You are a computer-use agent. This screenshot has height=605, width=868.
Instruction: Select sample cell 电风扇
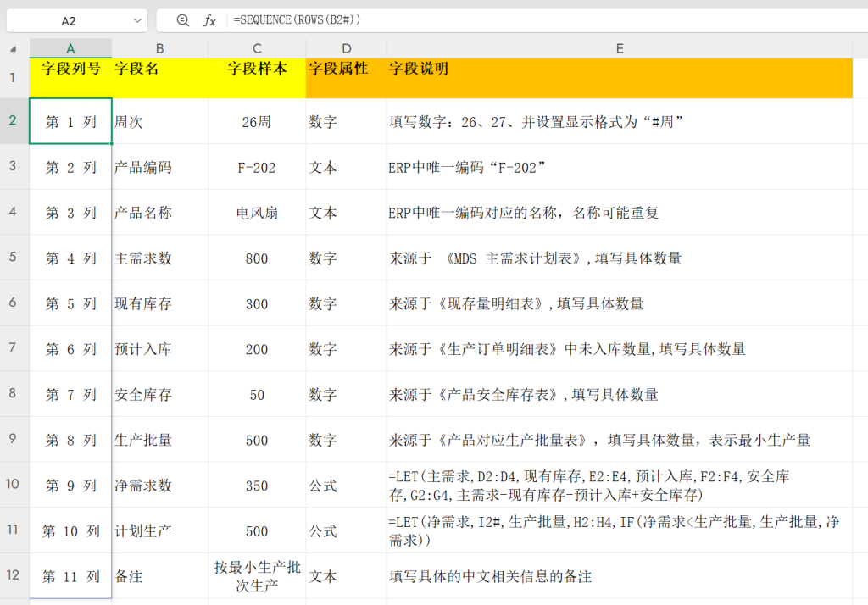tap(257, 213)
